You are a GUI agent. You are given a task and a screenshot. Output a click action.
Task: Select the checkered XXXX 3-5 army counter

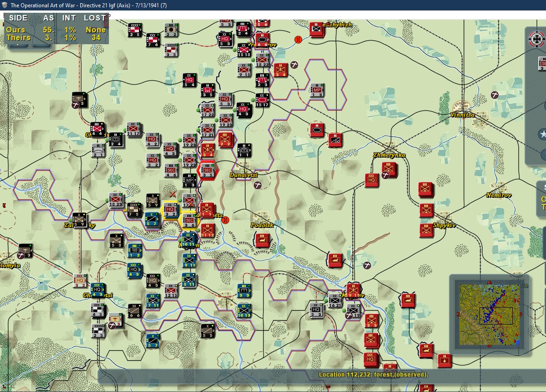pyautogui.click(x=171, y=50)
